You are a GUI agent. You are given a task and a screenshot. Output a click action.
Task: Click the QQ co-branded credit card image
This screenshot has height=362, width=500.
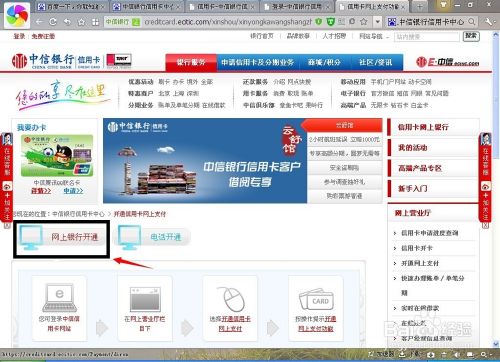pyautogui.click(x=57, y=156)
